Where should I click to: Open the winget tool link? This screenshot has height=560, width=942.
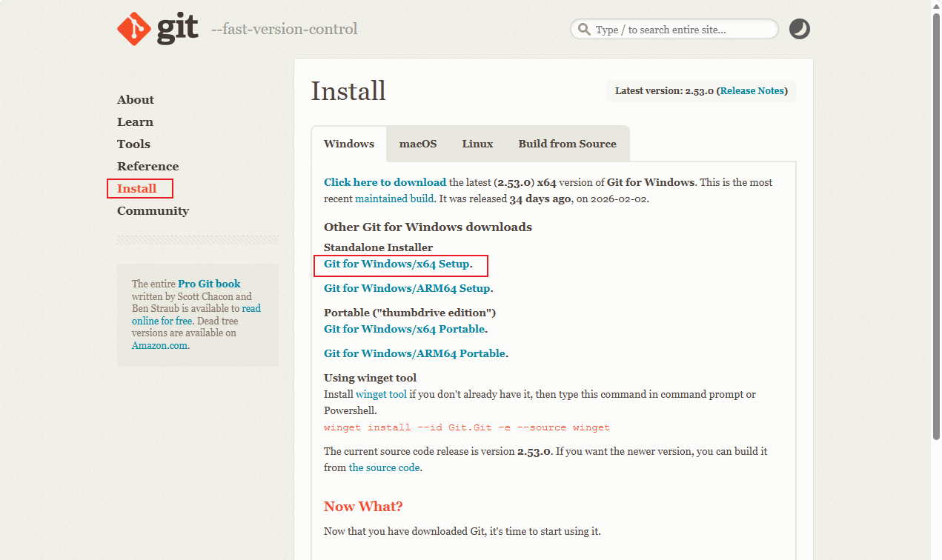point(381,395)
